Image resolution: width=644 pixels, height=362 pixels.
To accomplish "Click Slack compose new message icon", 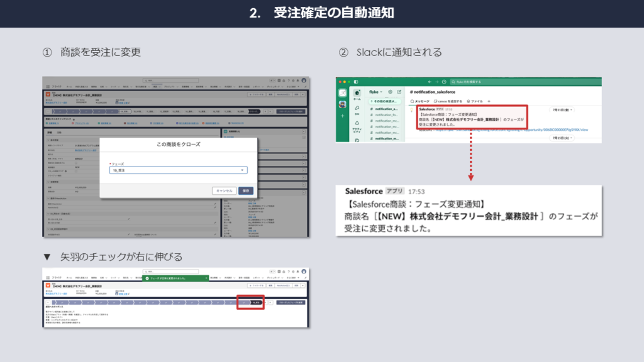I will pos(399,92).
